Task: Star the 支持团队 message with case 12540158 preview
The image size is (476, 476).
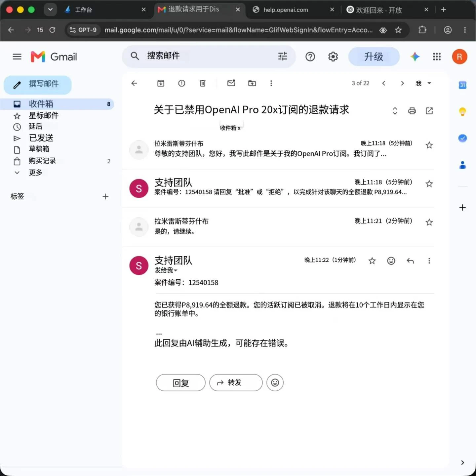Action: point(429,184)
